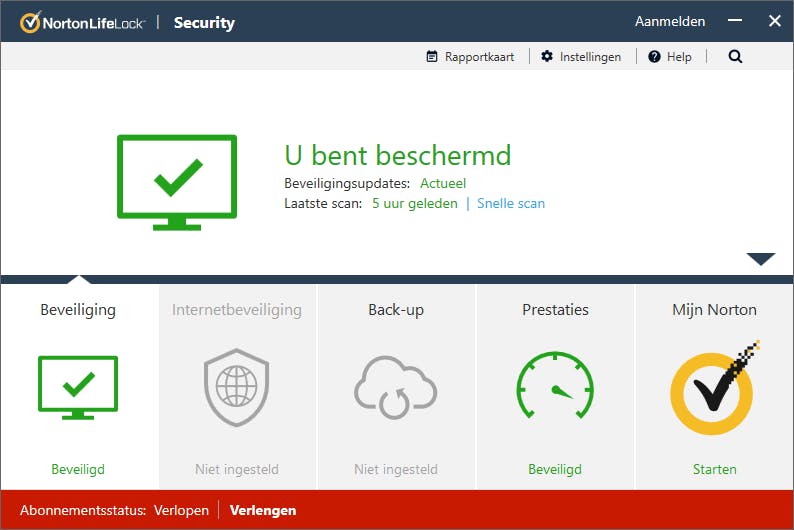
Task: Open the search magnifier icon
Action: point(735,57)
